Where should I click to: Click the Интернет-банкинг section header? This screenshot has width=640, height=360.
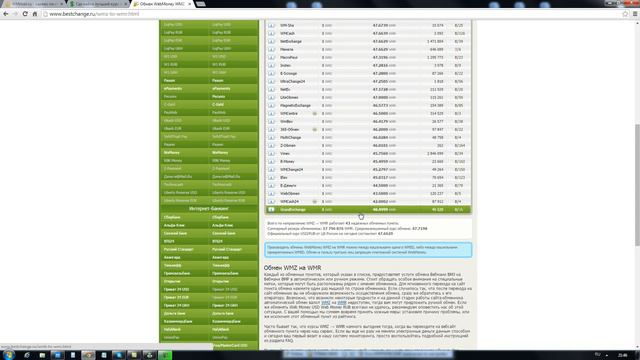coord(209,209)
